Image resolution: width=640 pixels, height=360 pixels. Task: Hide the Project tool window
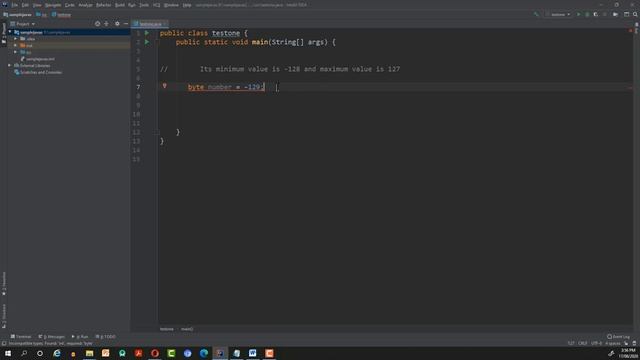126,24
